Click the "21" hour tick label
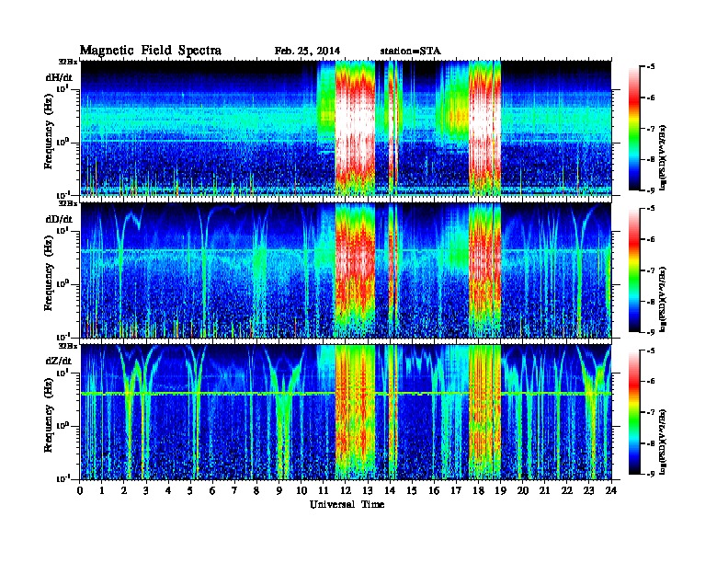Viewport: 728px width, 563px height. point(545,490)
